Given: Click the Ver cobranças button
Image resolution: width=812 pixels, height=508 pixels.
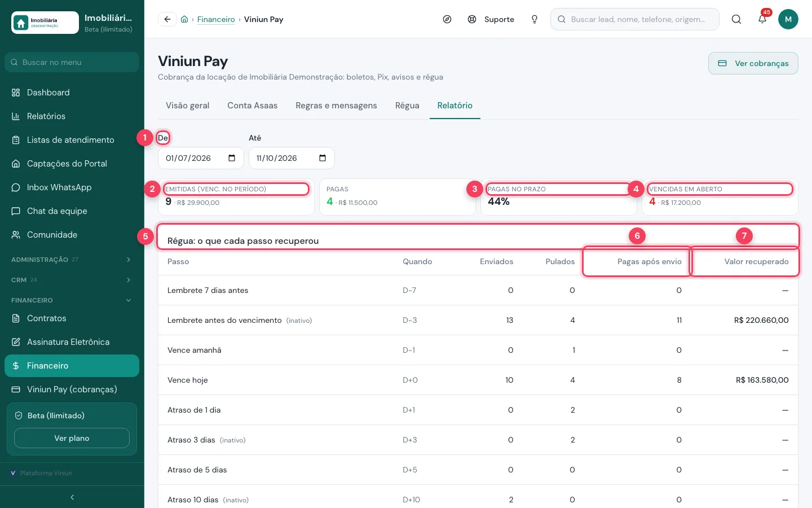Looking at the screenshot, I should click(x=753, y=63).
